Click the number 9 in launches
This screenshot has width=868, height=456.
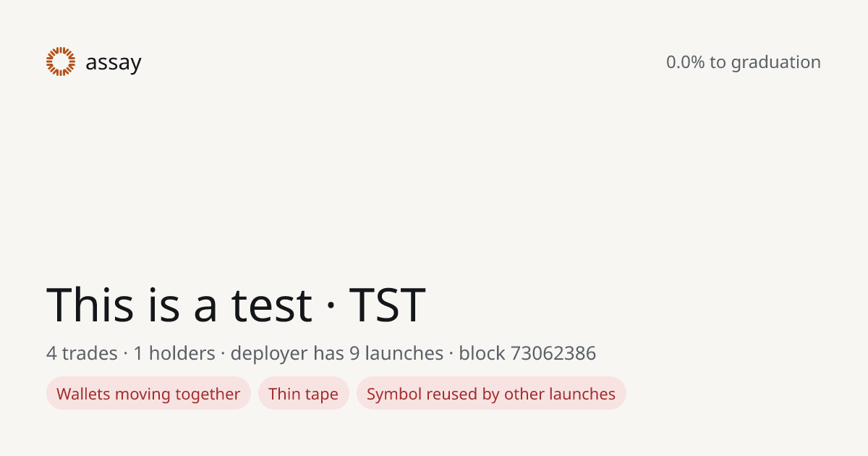click(354, 353)
